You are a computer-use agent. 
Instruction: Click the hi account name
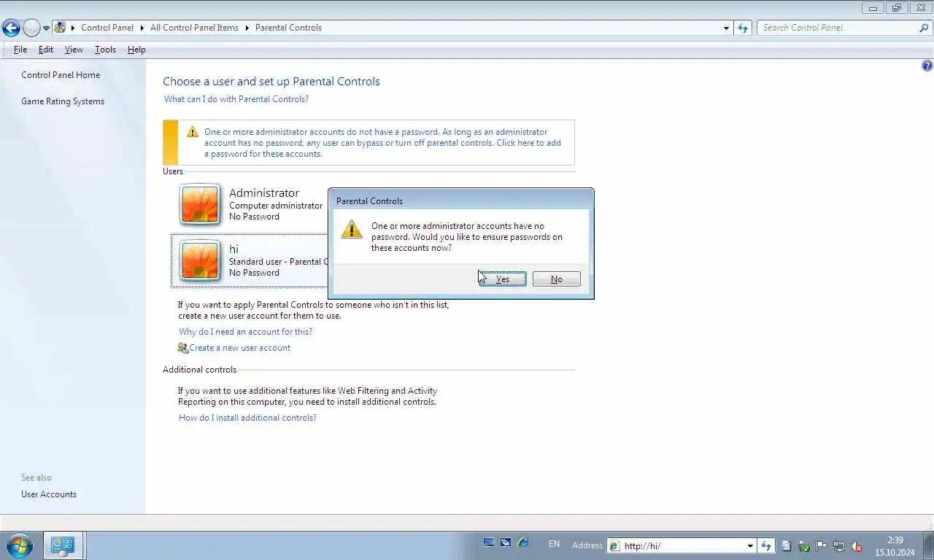pos(233,249)
